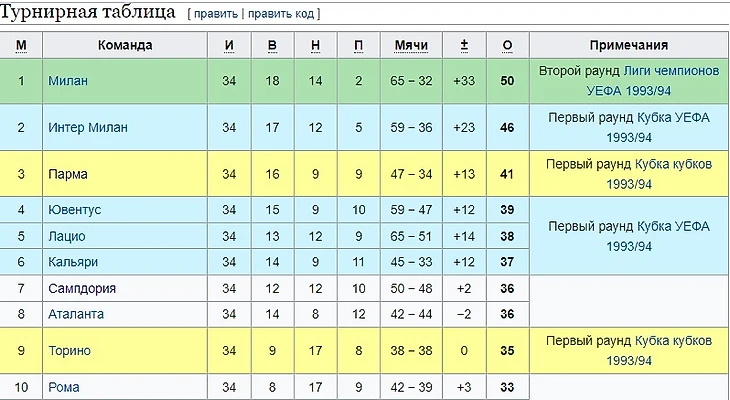Image resolution: width=730 pixels, height=400 pixels.
Task: Click the ± goal difference column header
Action: coord(464,46)
